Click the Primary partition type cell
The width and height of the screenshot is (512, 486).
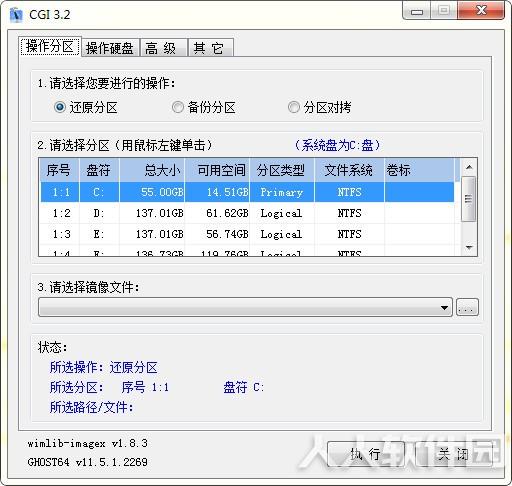coord(282,192)
